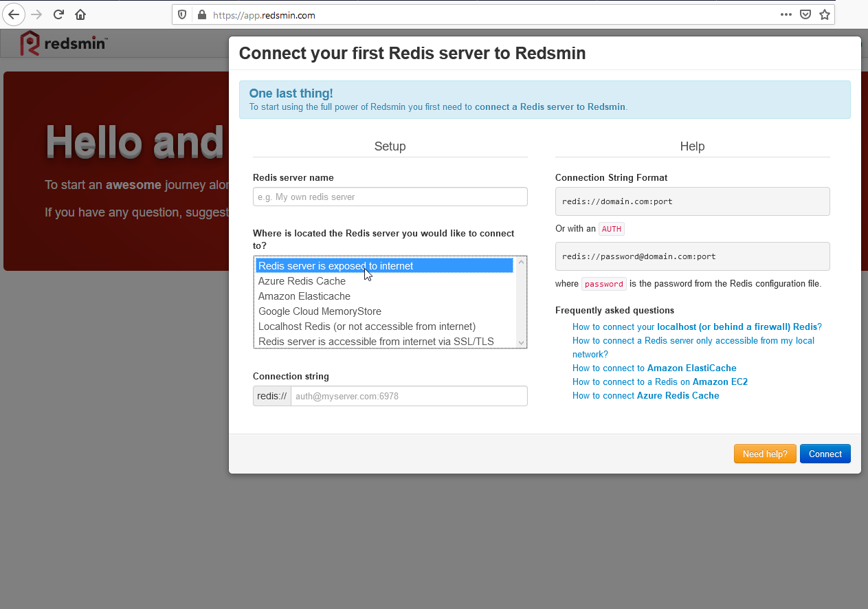
Task: Click the orange Need help? button
Action: pyautogui.click(x=765, y=454)
